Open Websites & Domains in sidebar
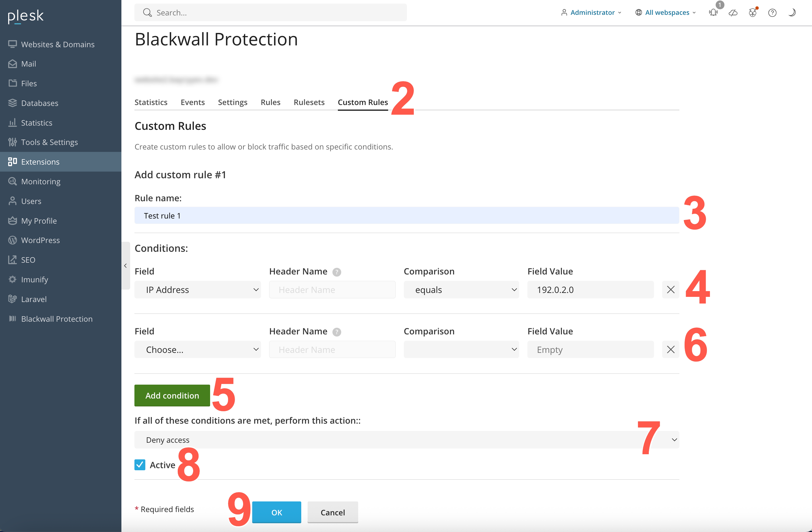 [x=61, y=44]
